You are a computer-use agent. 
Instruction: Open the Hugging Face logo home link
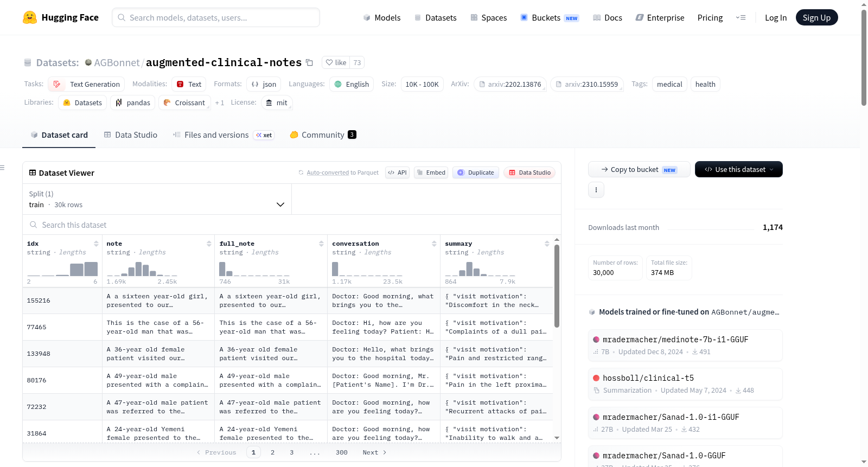click(61, 17)
